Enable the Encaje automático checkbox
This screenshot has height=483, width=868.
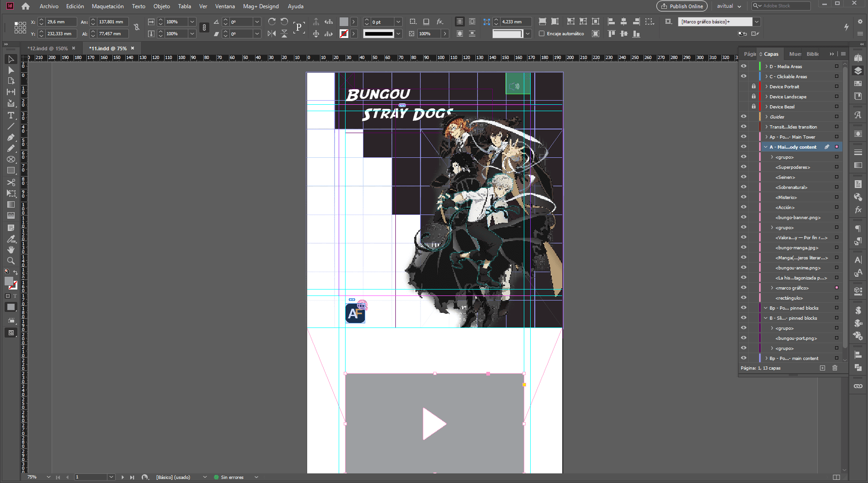(542, 34)
